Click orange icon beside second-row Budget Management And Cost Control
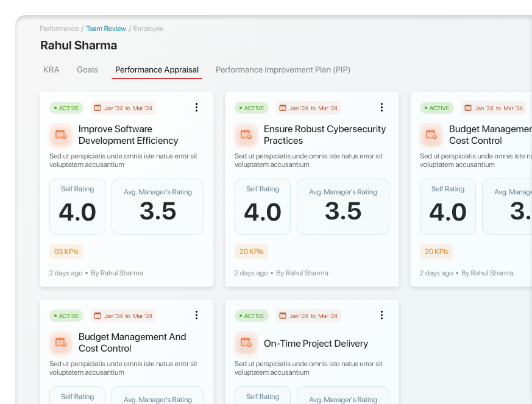532x404 pixels. coord(61,342)
